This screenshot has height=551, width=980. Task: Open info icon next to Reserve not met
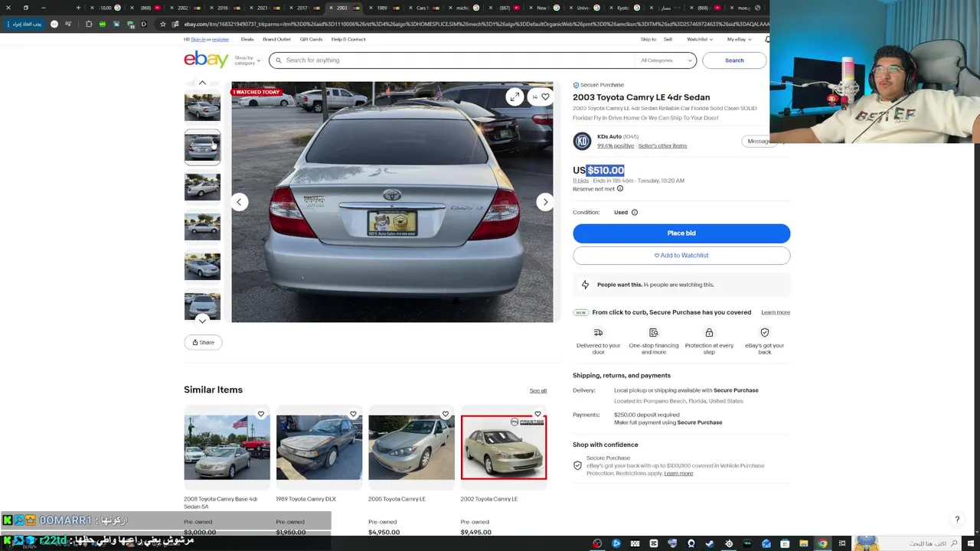click(620, 188)
